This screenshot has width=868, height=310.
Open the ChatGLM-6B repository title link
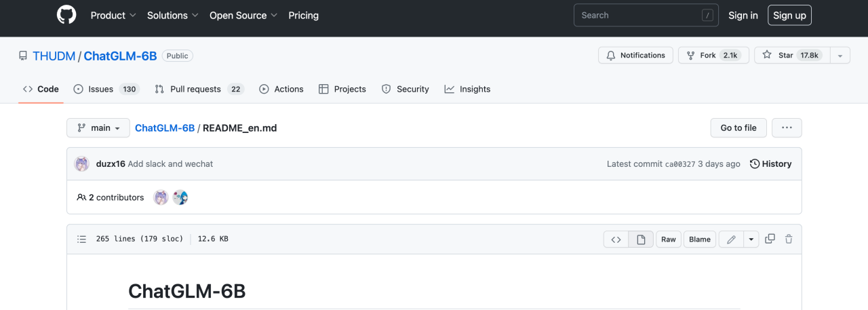click(x=120, y=56)
